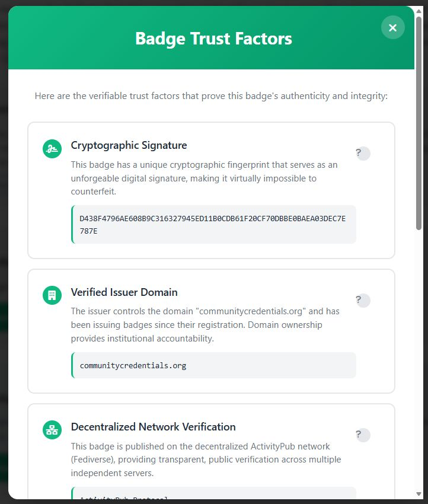The image size is (428, 504).
Task: Click the Decentralized Network Verification icon
Action: tap(52, 430)
